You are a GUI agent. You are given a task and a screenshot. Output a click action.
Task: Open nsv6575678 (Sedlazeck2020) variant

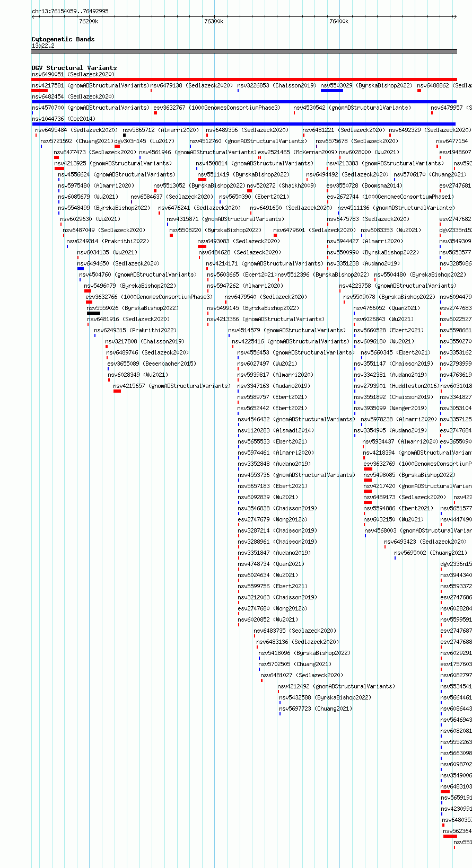[x=357, y=141]
